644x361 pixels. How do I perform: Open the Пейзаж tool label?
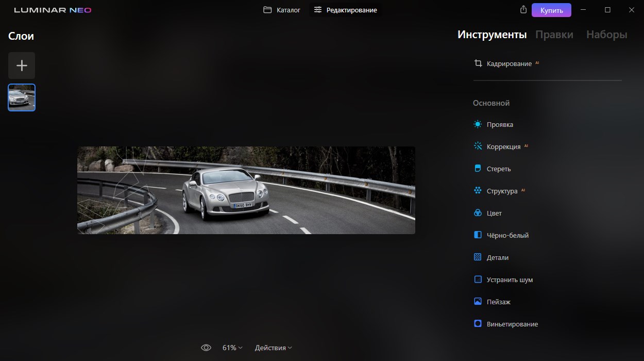pyautogui.click(x=499, y=302)
